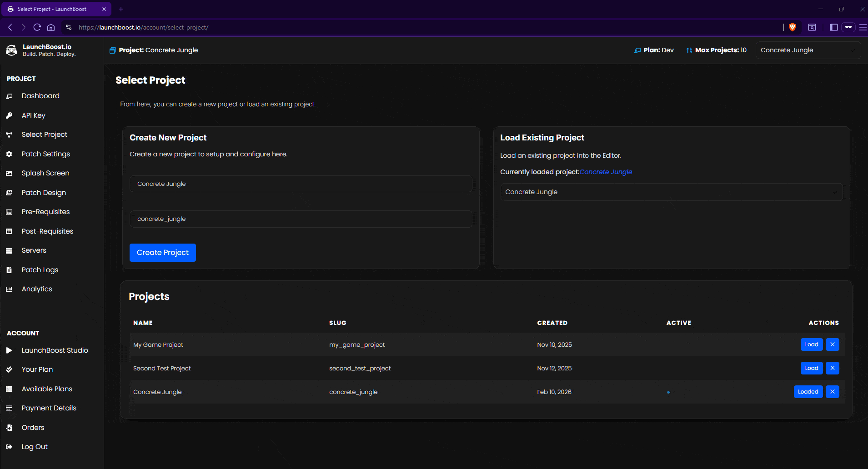Click the Pre-Requisites list icon

[x=9, y=212]
